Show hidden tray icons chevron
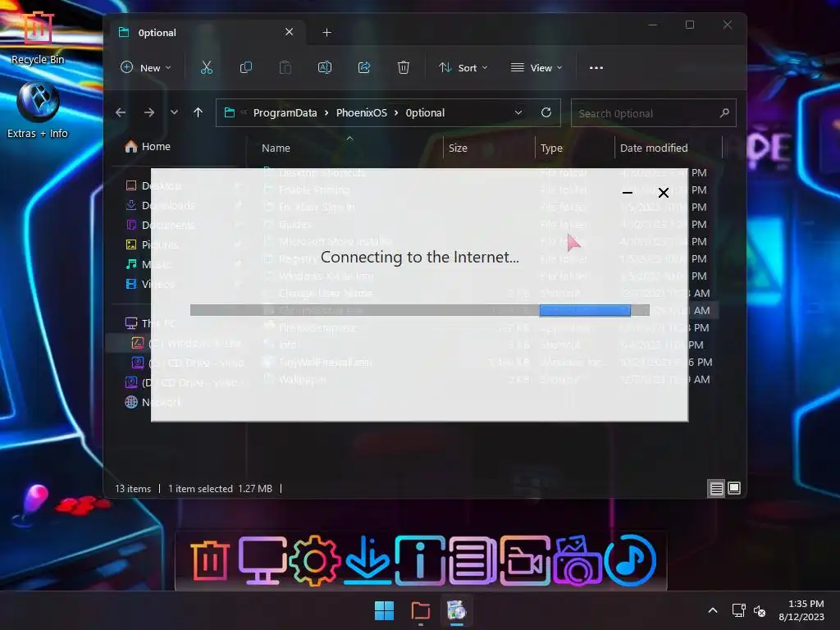The height and width of the screenshot is (630, 840). (713, 610)
